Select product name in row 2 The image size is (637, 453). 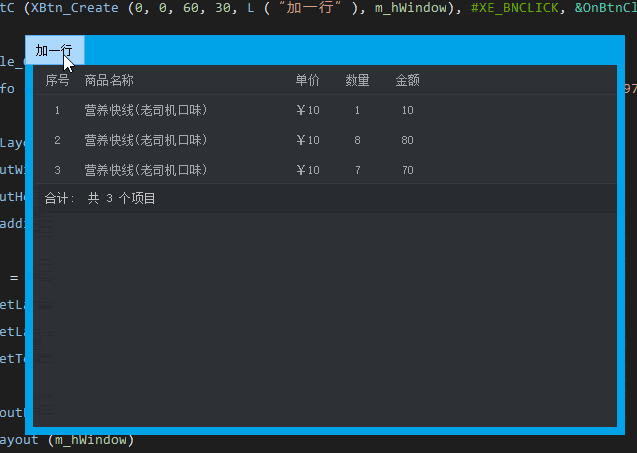tap(146, 140)
